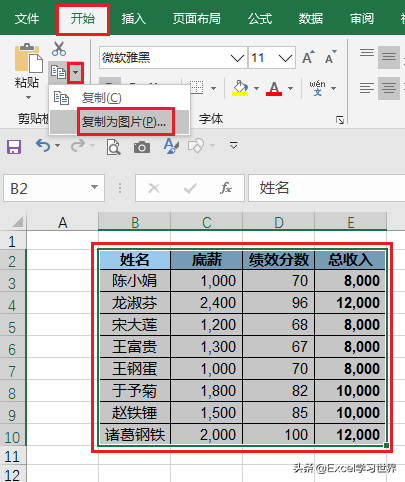This screenshot has height=482, width=405.
Task: Click Print Preview magnifier icon
Action: 114,147
